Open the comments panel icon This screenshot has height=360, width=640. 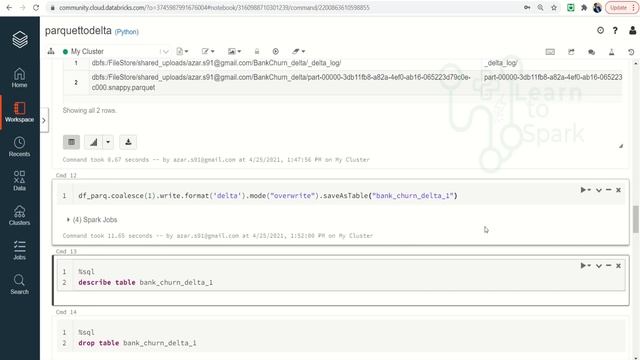(x=591, y=52)
